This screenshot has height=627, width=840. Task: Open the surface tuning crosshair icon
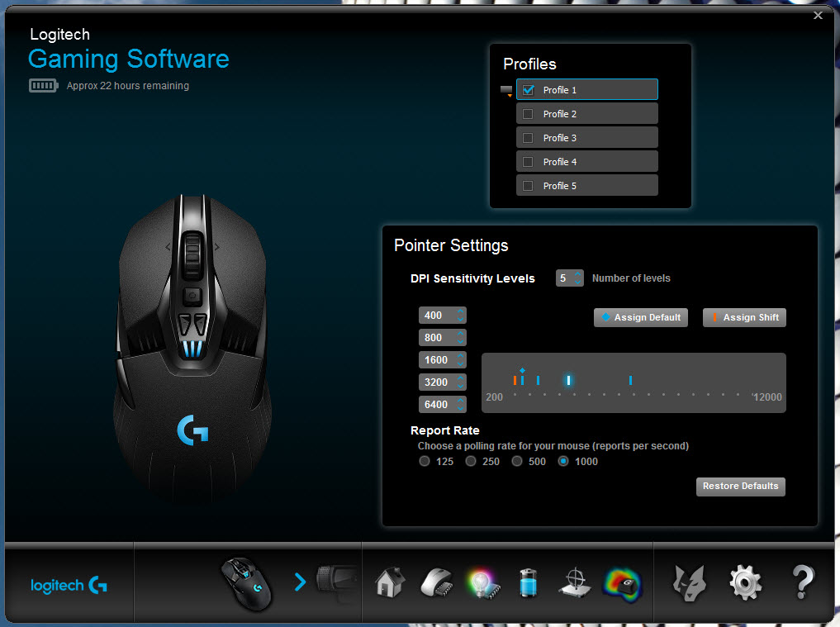(575, 582)
